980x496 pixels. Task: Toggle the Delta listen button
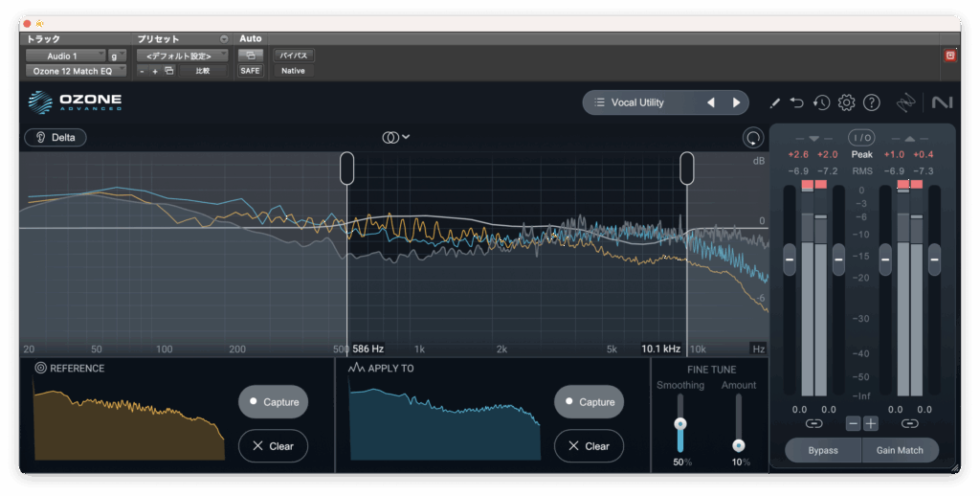56,137
